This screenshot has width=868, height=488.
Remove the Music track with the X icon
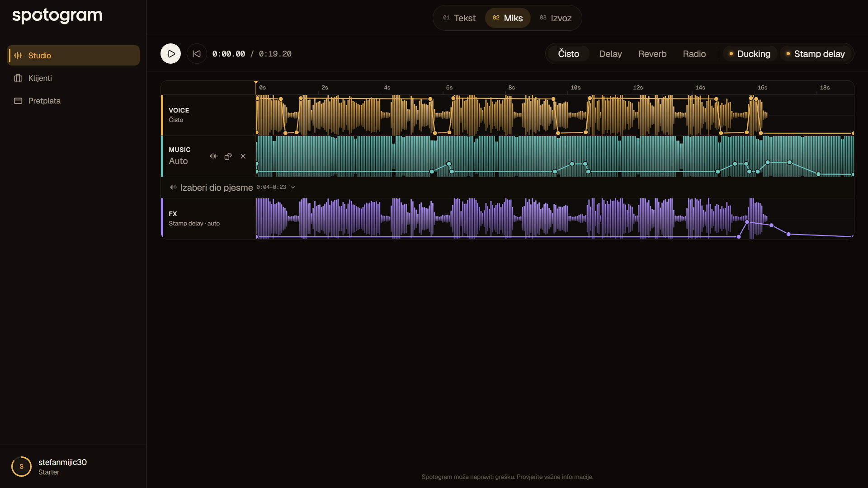point(243,156)
